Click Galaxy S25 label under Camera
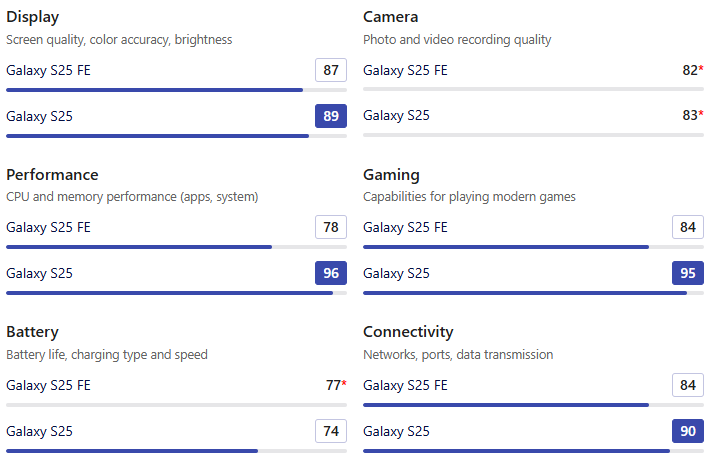Image resolution: width=711 pixels, height=465 pixels. click(x=396, y=116)
